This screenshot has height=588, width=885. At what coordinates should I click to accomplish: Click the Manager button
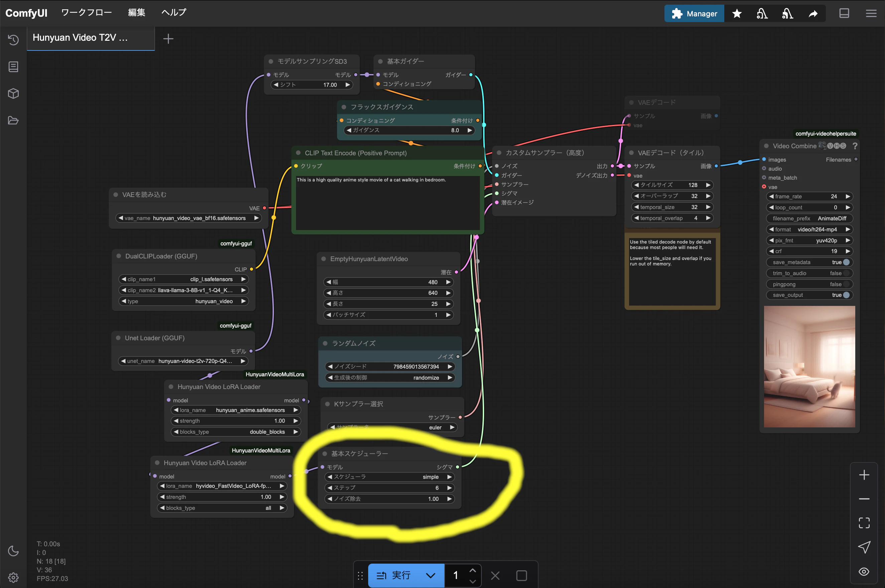pyautogui.click(x=694, y=14)
